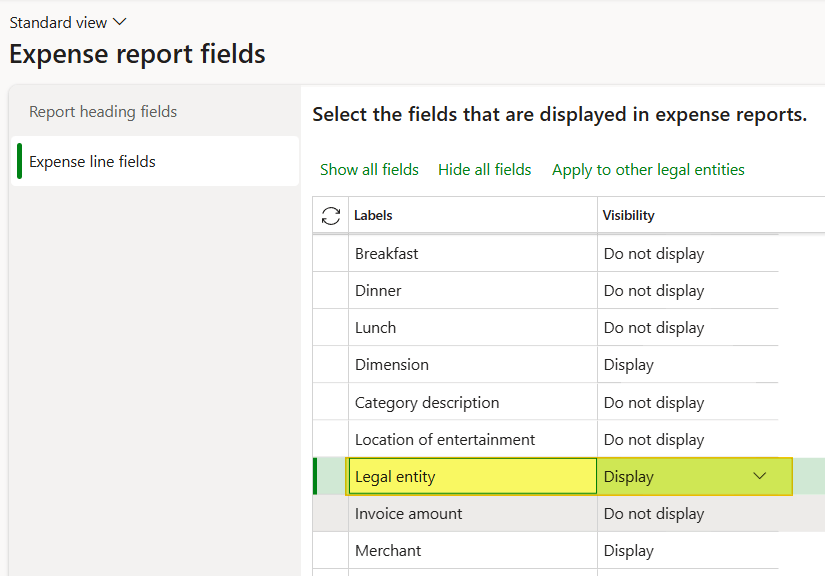Click the Invoice amount label cell

[x=472, y=514]
